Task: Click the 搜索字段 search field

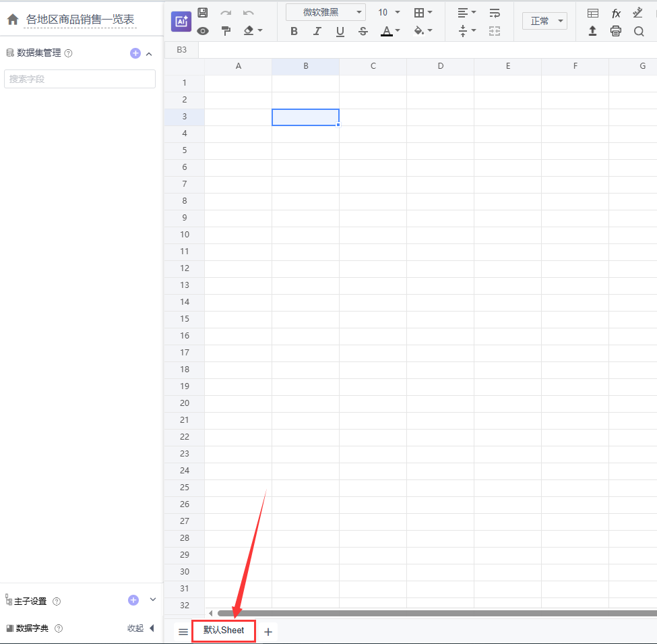Action: pyautogui.click(x=80, y=79)
